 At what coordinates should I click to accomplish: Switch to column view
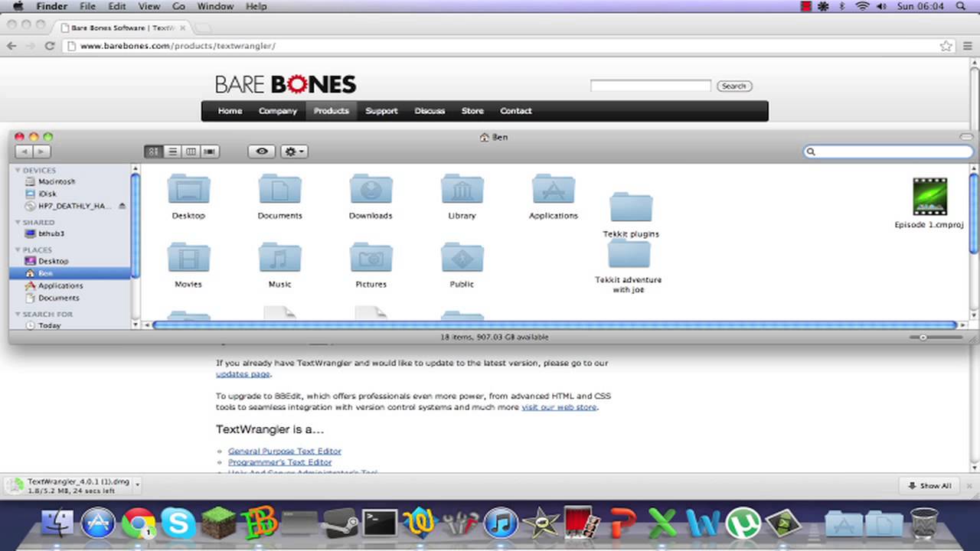[x=191, y=152]
